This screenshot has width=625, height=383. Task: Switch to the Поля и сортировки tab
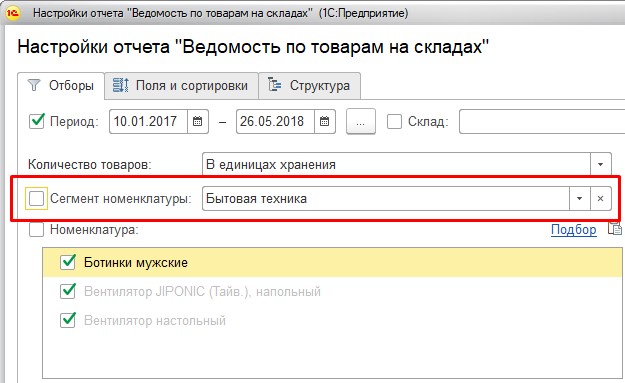tap(181, 86)
